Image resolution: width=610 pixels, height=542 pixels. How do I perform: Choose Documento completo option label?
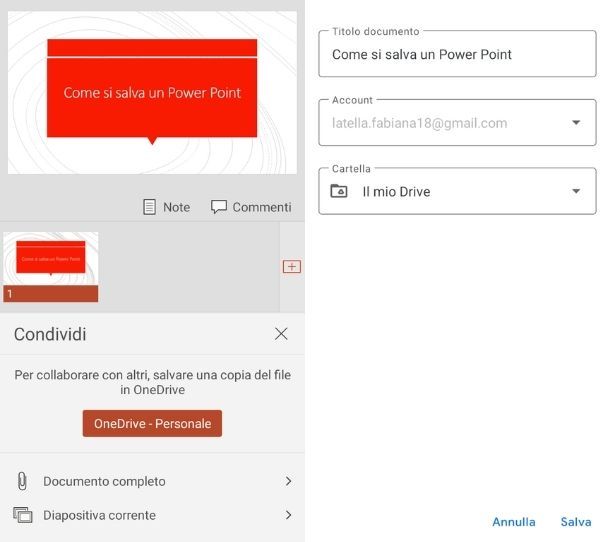(104, 481)
